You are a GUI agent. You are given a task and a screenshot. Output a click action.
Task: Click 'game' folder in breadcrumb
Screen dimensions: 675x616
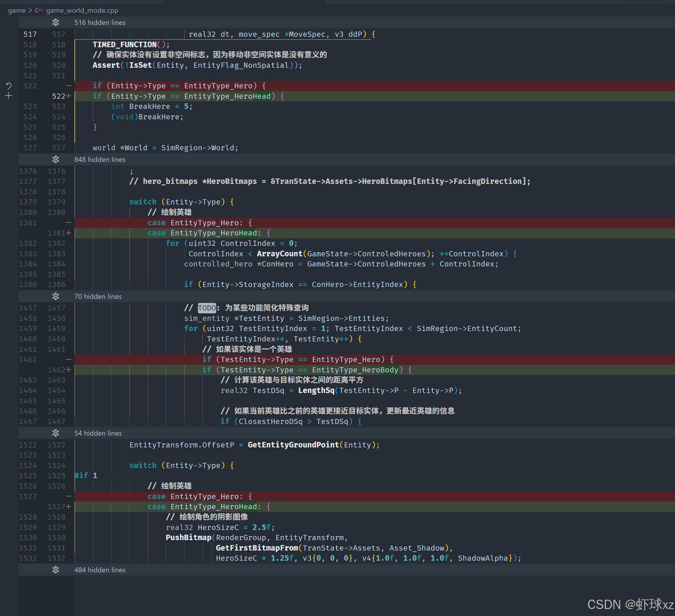pyautogui.click(x=17, y=10)
